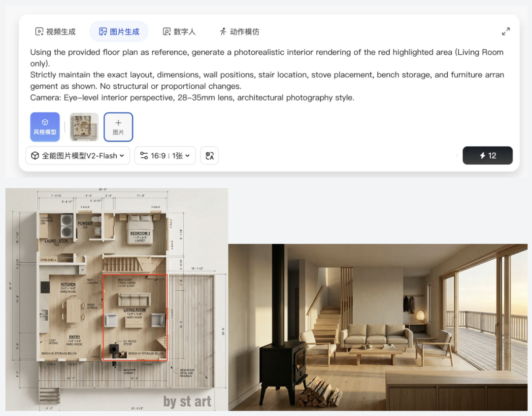Click the 风格模型 cube button
This screenshot has height=416, width=532.
[x=45, y=127]
